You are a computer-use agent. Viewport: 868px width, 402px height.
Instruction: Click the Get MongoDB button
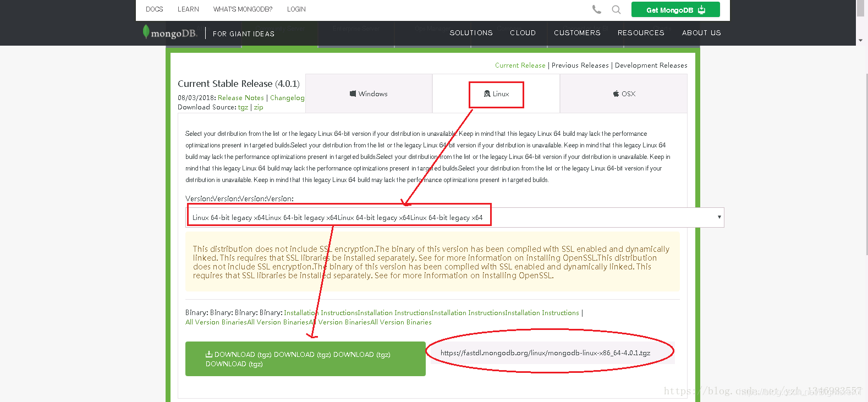click(x=675, y=9)
